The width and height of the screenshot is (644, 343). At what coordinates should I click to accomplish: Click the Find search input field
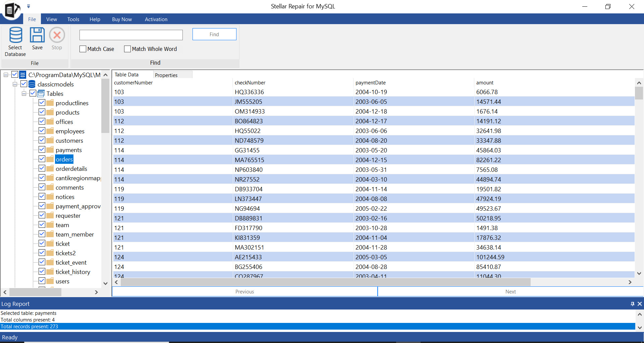coord(131,35)
